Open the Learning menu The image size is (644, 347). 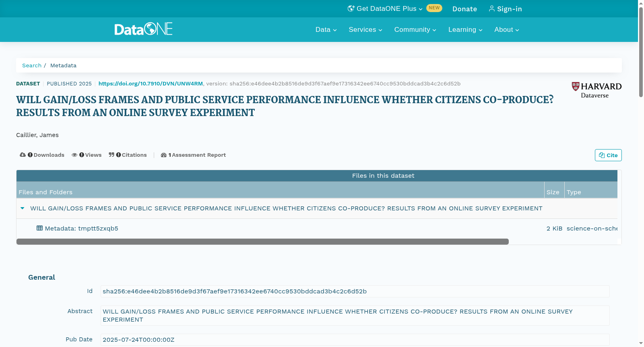[x=465, y=30]
